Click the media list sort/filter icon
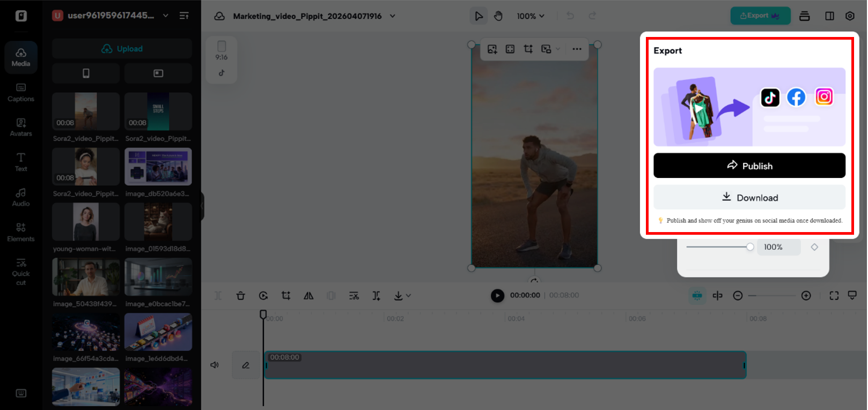Viewport: 868px width, 410px height. [x=184, y=16]
